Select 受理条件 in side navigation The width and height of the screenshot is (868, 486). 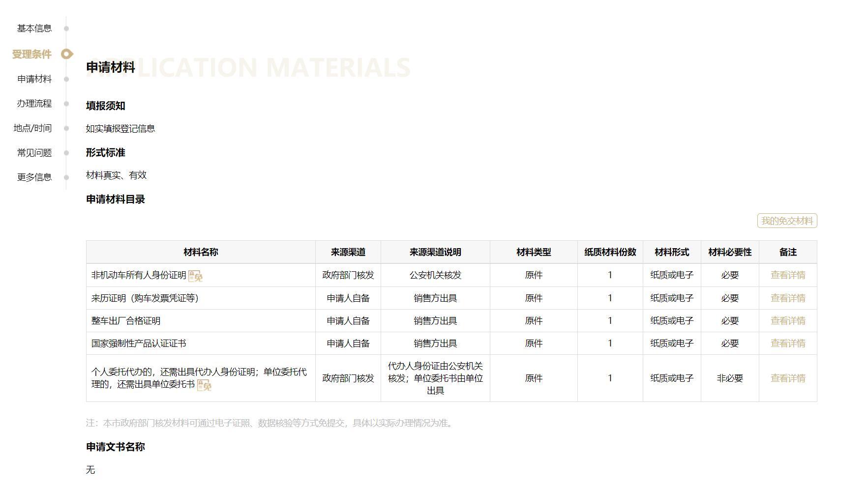pyautogui.click(x=32, y=54)
